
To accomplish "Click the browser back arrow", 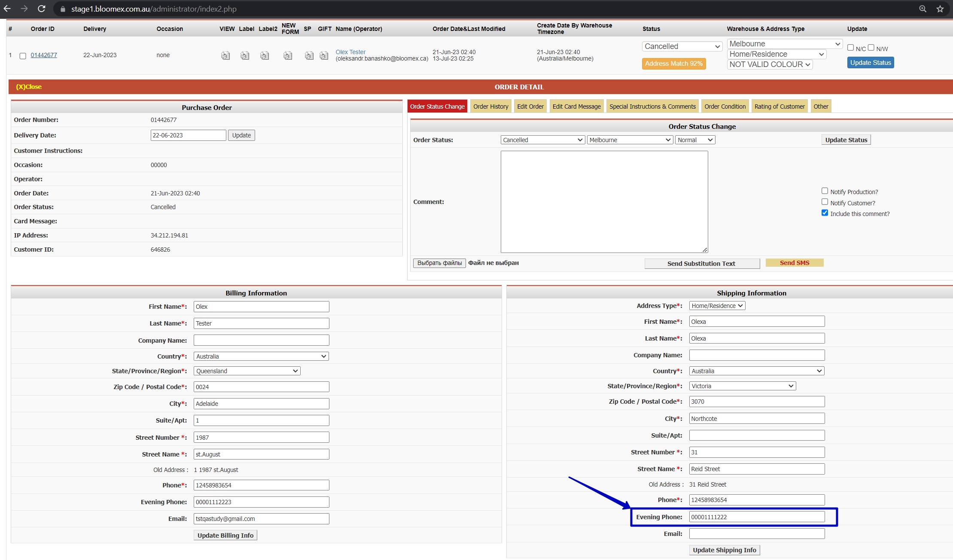I will [x=7, y=9].
